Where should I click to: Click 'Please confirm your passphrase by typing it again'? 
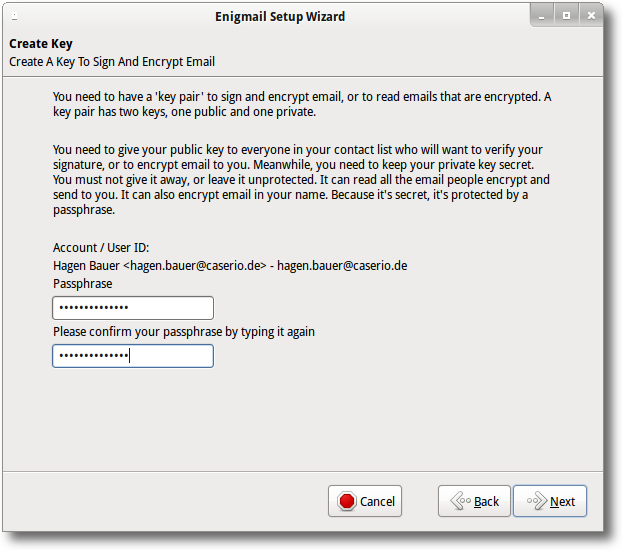coord(184,331)
